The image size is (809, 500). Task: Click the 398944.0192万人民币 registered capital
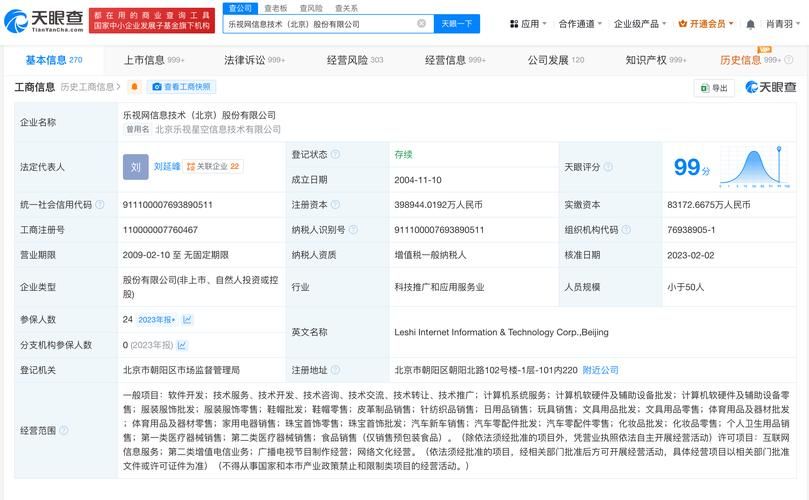click(438, 204)
